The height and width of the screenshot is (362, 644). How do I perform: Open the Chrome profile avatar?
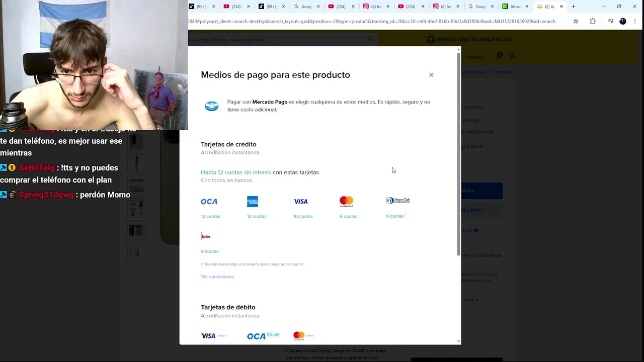[623, 21]
